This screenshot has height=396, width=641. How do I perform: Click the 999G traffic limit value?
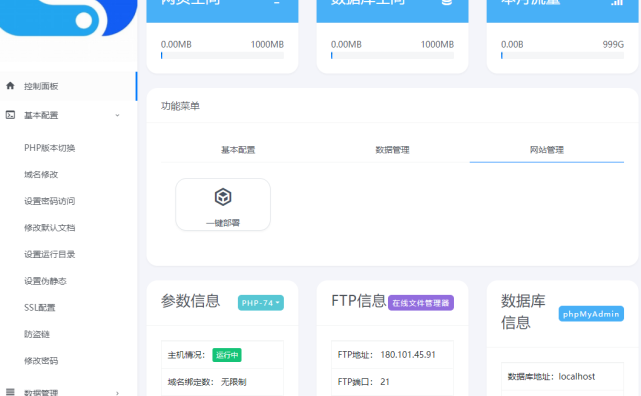click(613, 44)
